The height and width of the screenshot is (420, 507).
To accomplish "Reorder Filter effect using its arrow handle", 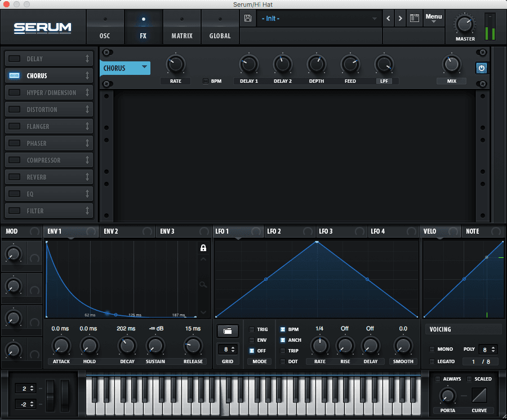I will click(x=87, y=211).
